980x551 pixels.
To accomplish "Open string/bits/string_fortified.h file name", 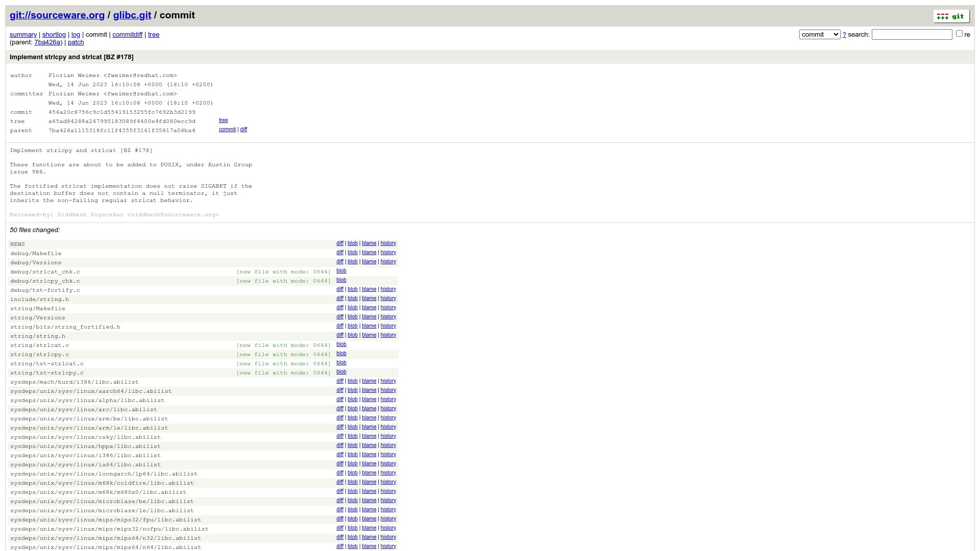I will [x=65, y=327].
